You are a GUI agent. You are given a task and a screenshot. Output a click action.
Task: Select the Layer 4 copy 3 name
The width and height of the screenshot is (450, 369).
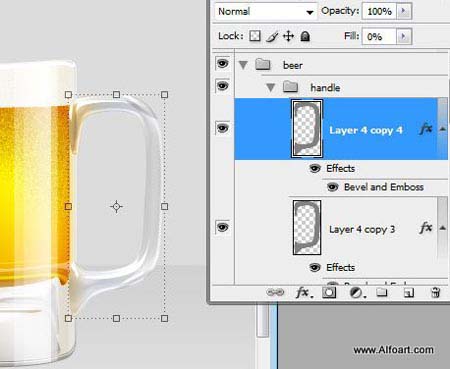pyautogui.click(x=362, y=230)
